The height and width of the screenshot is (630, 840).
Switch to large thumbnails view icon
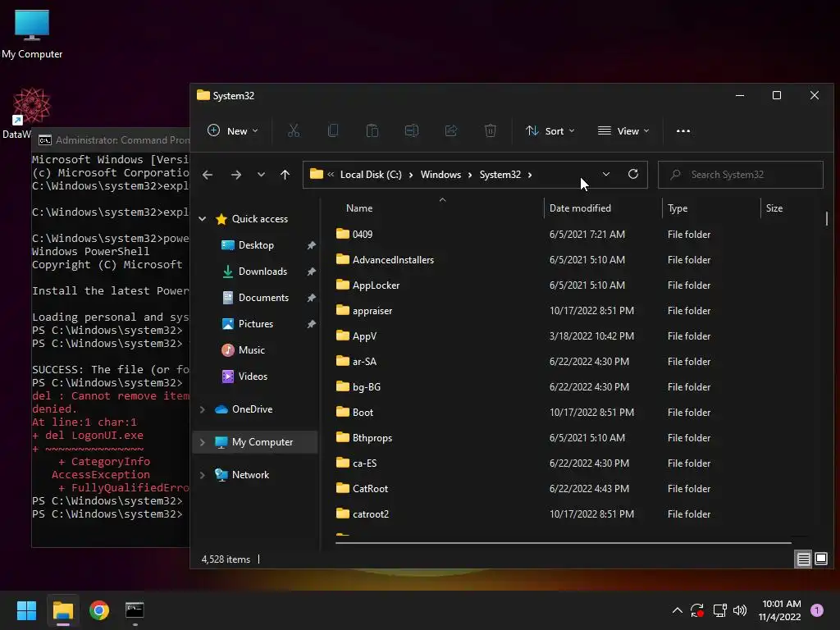tap(821, 559)
